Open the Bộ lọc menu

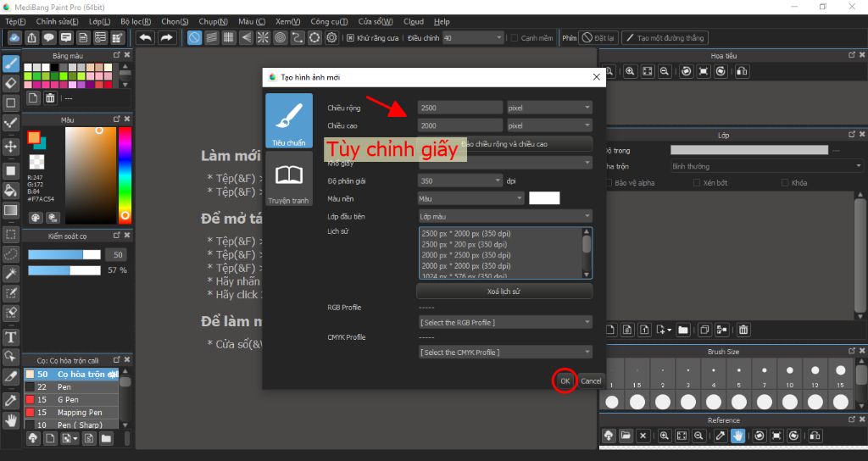click(x=136, y=21)
